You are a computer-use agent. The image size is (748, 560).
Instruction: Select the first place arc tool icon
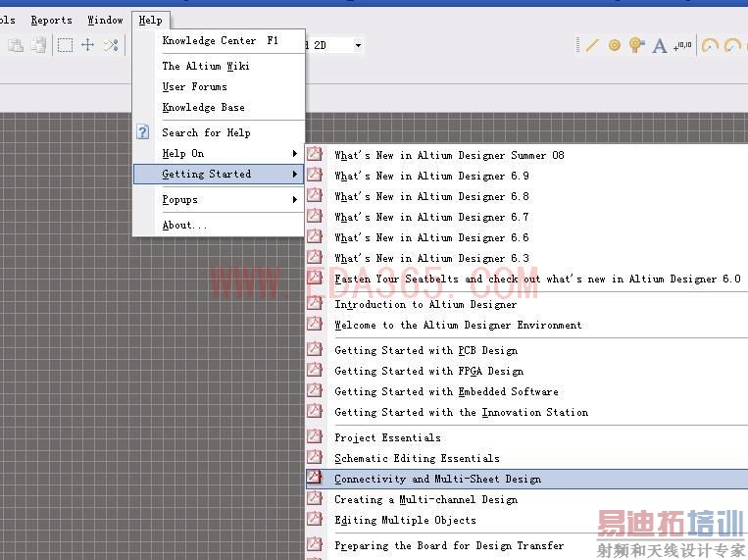tap(710, 46)
